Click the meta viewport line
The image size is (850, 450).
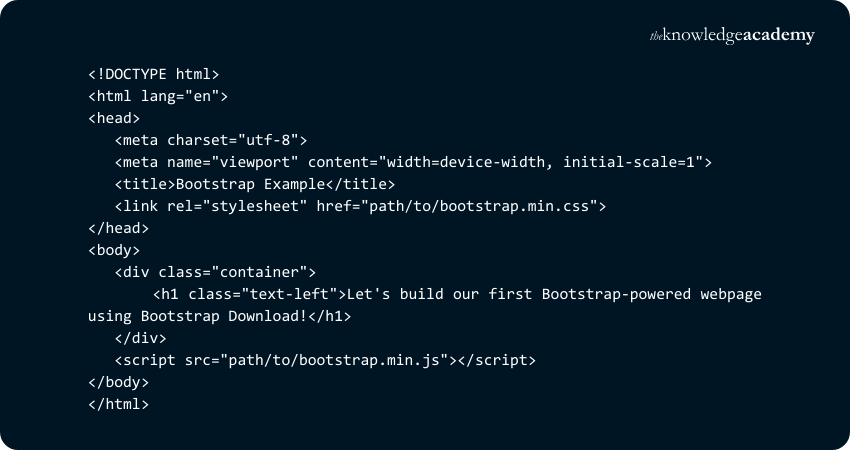pyautogui.click(x=413, y=162)
